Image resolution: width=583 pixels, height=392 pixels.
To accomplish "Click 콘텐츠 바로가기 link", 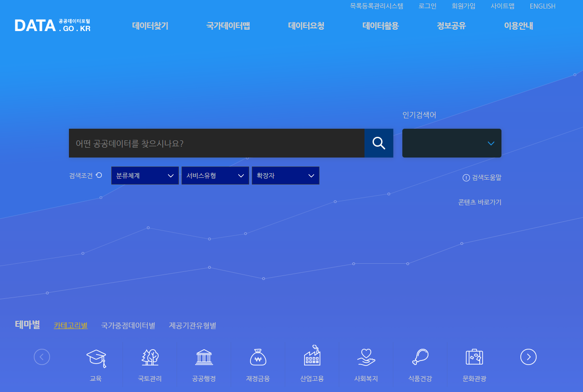I will (x=480, y=202).
